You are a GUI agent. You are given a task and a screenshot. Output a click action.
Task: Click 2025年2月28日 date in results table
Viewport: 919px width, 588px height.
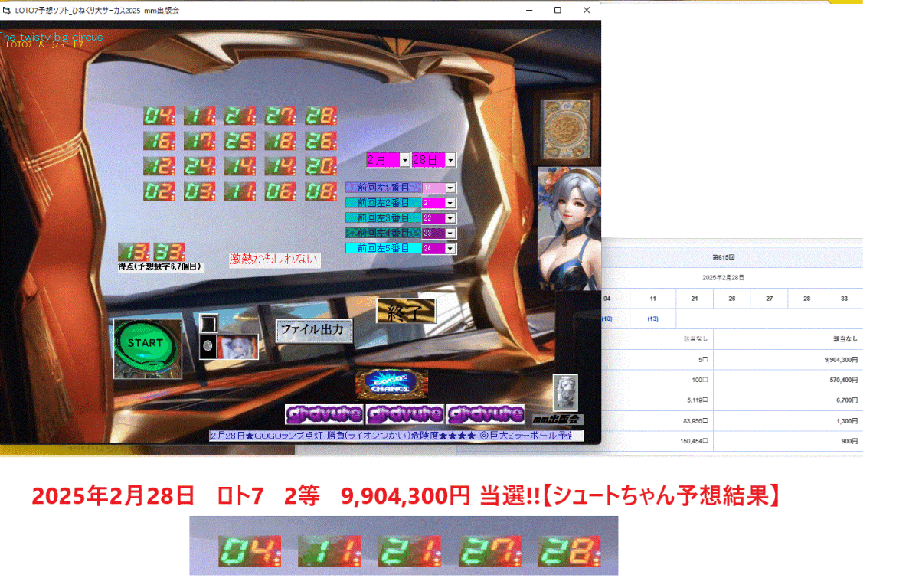click(724, 278)
